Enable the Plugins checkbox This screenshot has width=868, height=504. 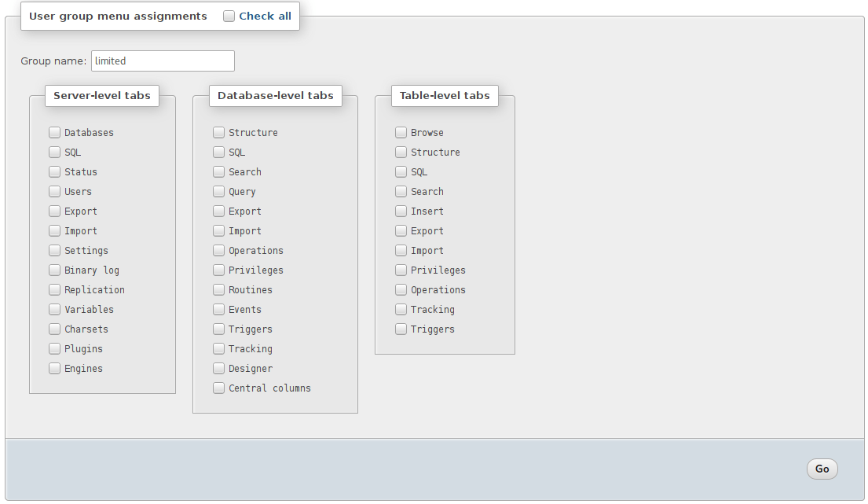[x=54, y=348]
